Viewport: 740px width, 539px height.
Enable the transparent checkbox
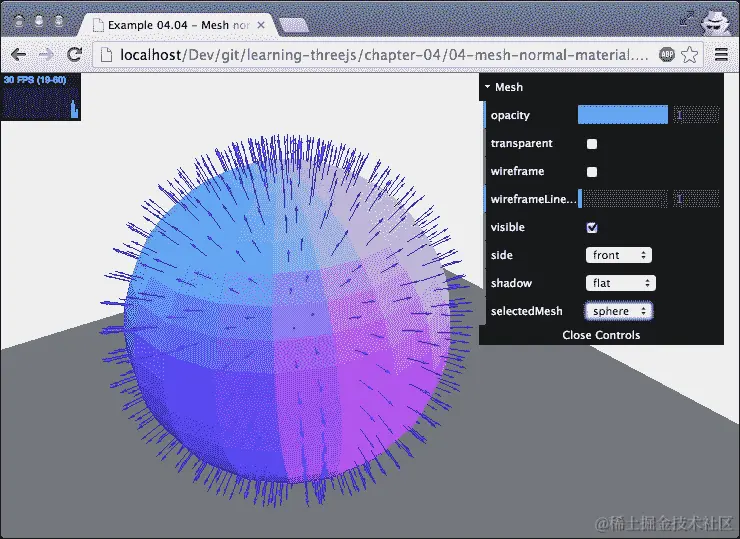[x=592, y=143]
